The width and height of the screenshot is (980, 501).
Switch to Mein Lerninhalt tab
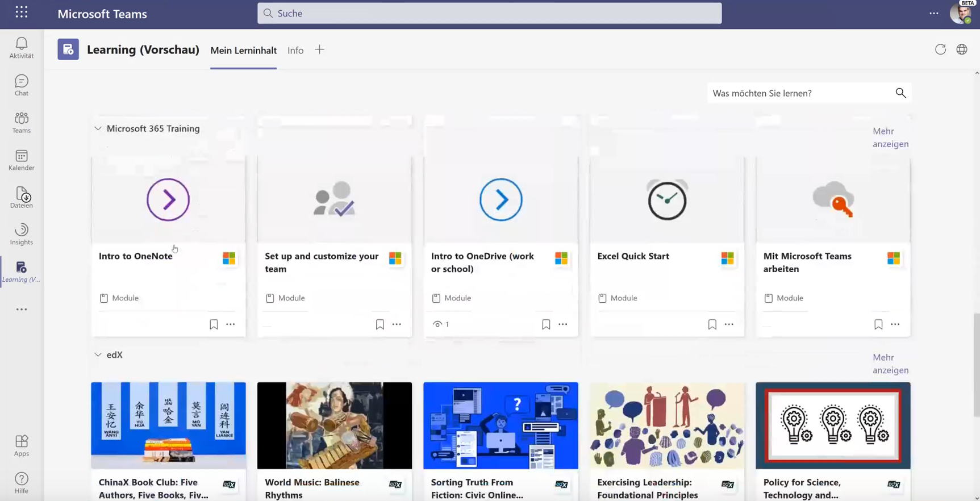tap(244, 50)
